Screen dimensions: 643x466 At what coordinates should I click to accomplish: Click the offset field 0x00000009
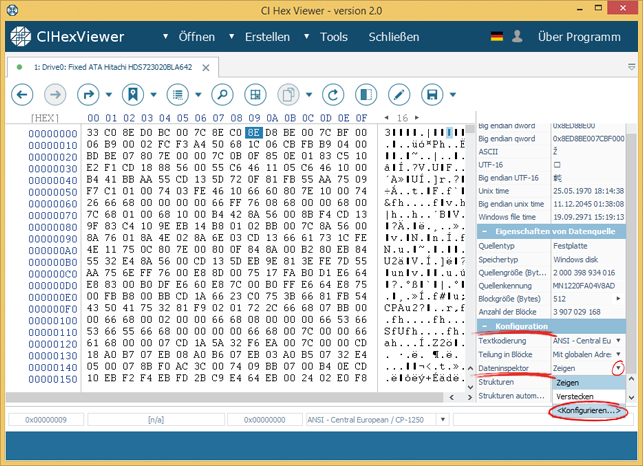tap(46, 420)
